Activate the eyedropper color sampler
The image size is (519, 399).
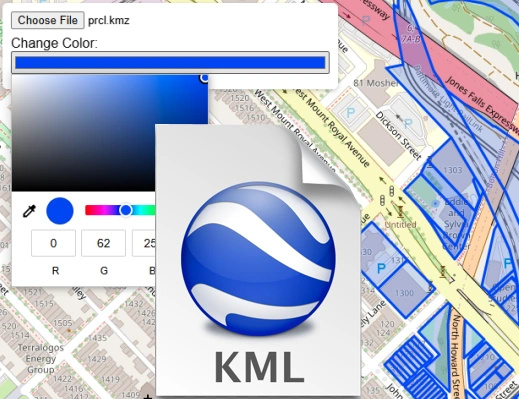tap(29, 211)
